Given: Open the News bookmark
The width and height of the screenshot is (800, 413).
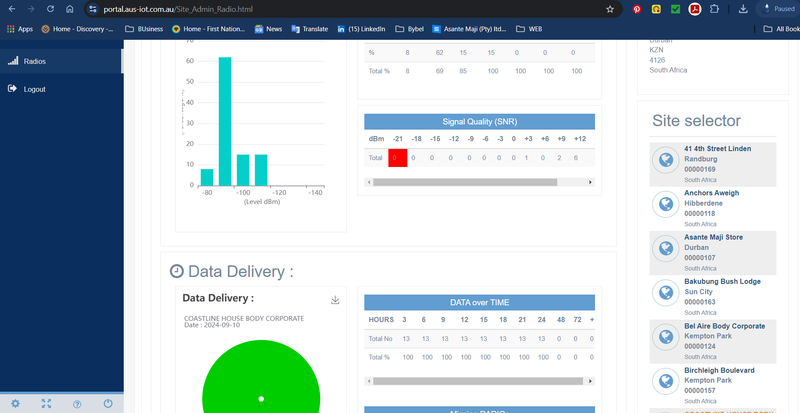Looking at the screenshot, I should pos(268,29).
